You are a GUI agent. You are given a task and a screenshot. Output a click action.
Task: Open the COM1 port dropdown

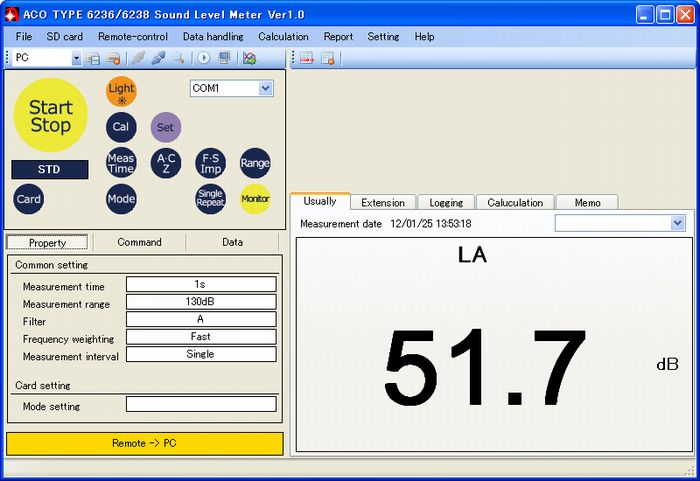pos(265,88)
